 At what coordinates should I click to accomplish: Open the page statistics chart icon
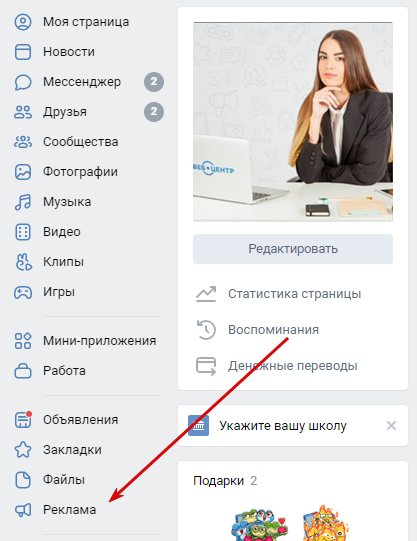click(206, 294)
